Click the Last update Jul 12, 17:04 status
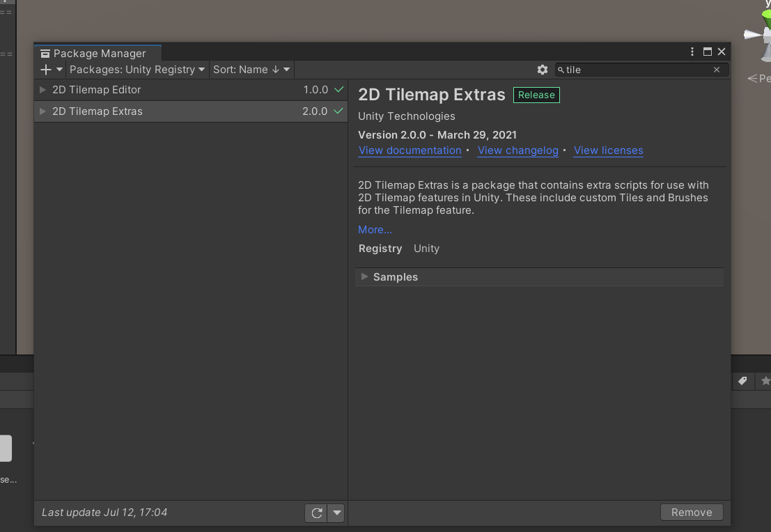 point(104,513)
